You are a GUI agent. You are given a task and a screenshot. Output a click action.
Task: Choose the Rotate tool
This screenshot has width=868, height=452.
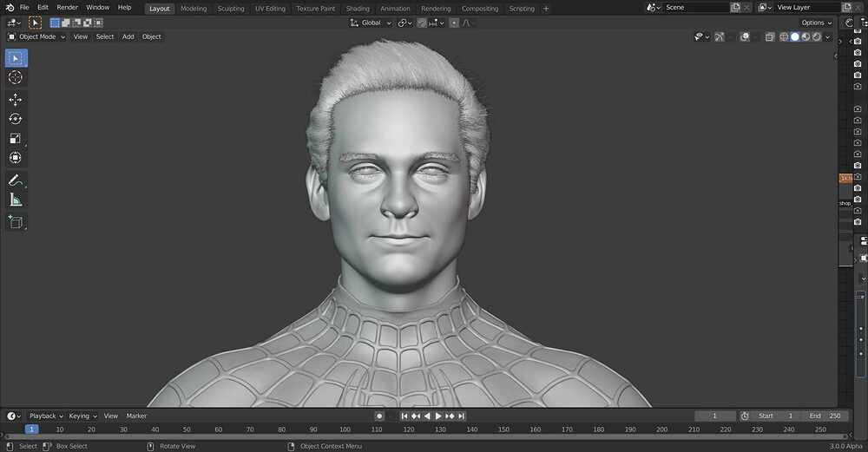click(16, 119)
